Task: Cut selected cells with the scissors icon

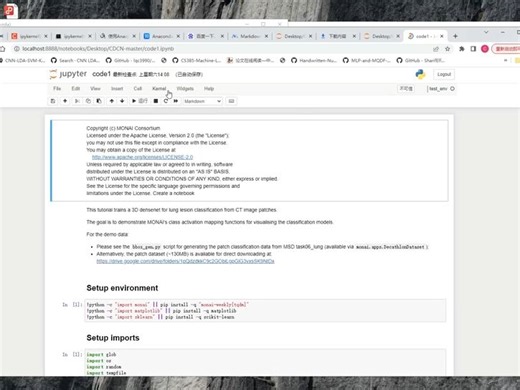Action: 77,101
